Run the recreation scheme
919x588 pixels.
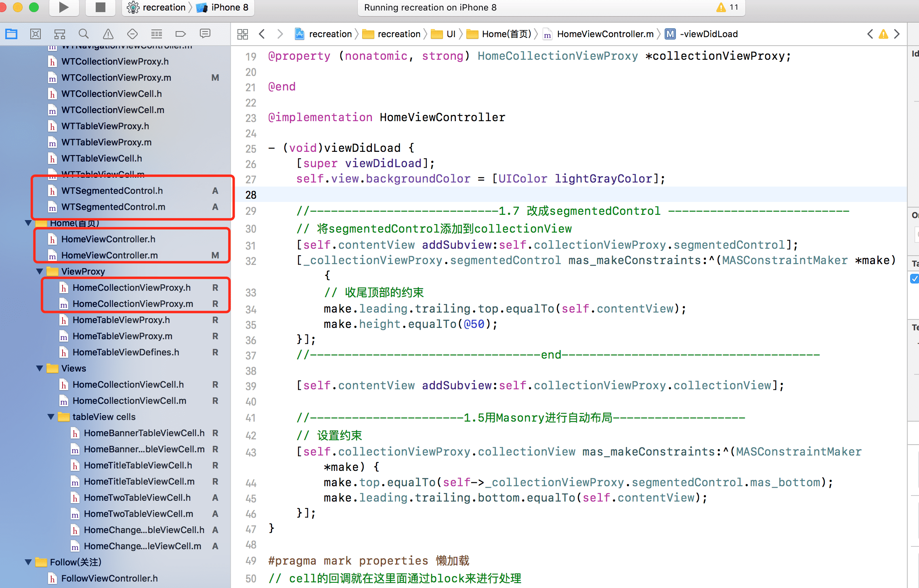[x=64, y=7]
